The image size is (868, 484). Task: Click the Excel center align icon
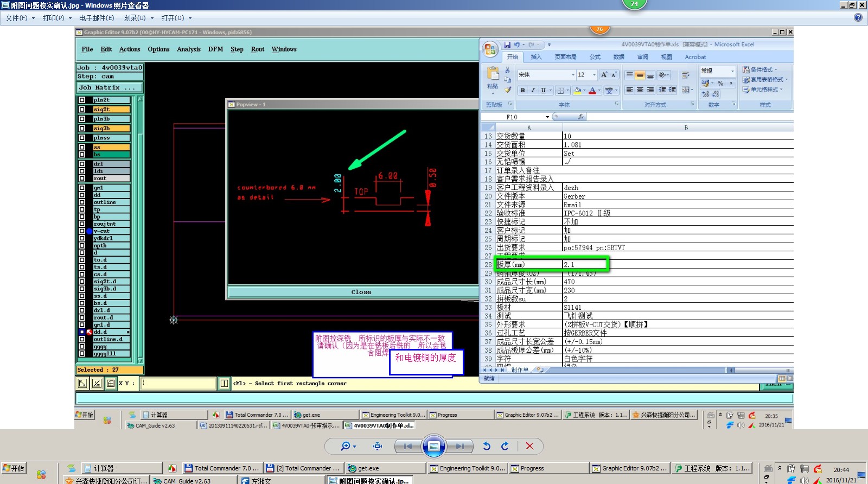point(640,90)
